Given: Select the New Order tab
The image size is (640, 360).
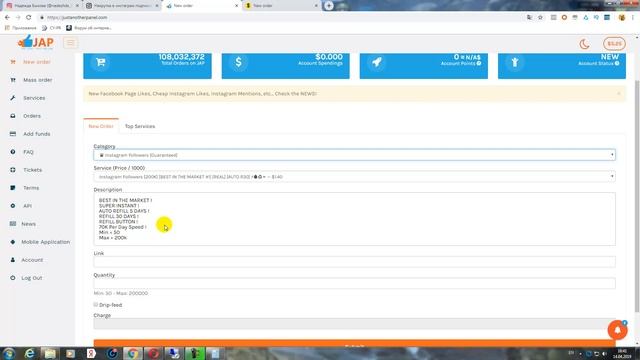Looking at the screenshot, I should click(x=101, y=126).
